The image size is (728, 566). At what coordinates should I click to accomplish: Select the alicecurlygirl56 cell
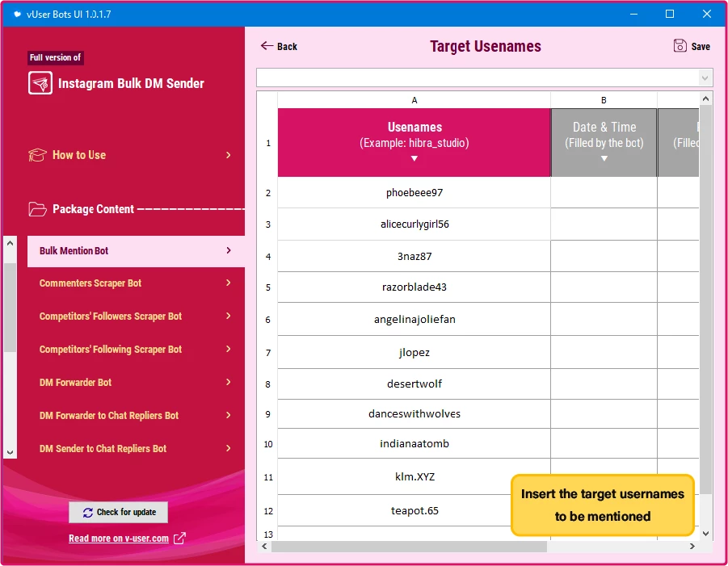(414, 224)
